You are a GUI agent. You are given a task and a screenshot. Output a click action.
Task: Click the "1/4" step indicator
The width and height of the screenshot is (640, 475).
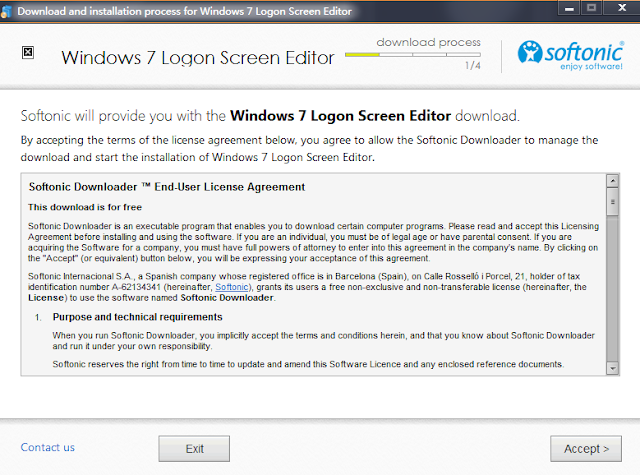pyautogui.click(x=473, y=65)
